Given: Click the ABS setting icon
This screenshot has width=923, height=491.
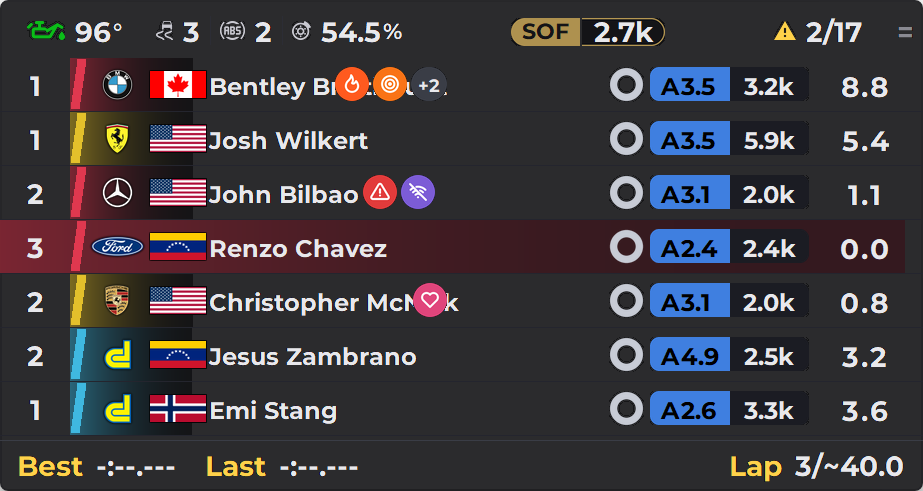Looking at the screenshot, I should click(232, 31).
